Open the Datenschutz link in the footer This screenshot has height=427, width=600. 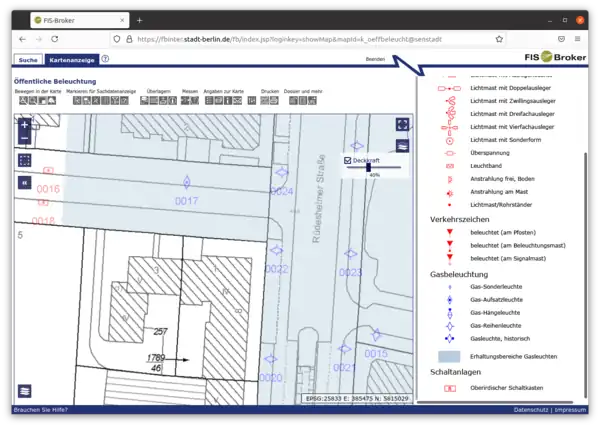531,410
